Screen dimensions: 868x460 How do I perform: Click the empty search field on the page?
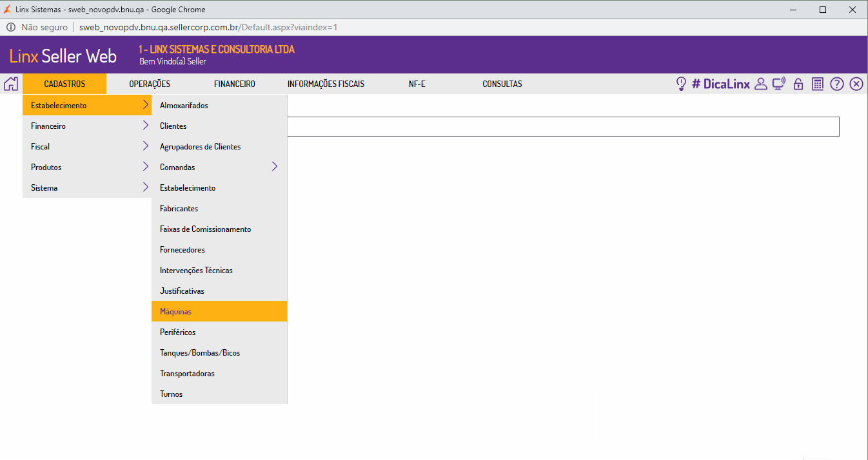coord(563,126)
